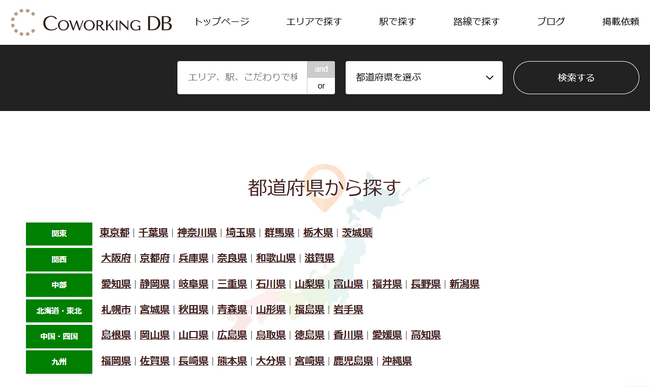Select the 中国・四国 region label
The image size is (650, 388).
click(x=59, y=336)
